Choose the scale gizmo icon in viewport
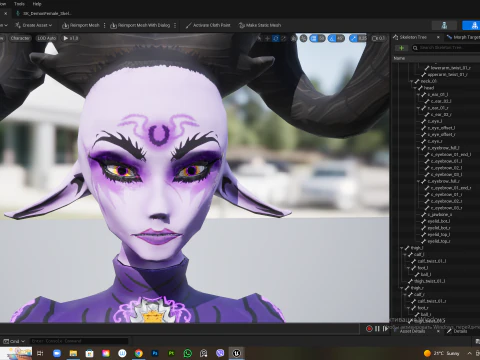This screenshot has width=480, height=360. tap(284, 39)
